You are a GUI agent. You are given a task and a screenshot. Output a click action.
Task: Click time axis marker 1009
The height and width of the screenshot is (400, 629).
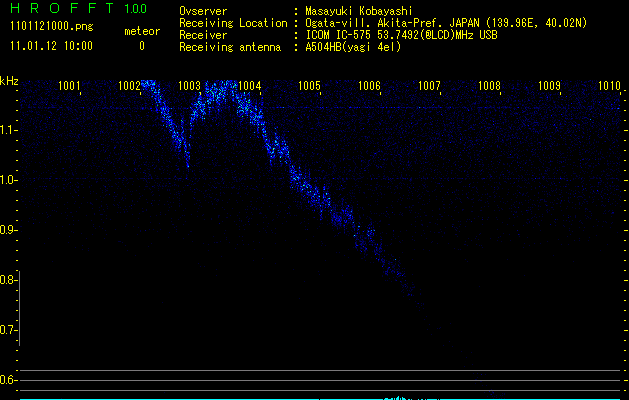tap(549, 86)
